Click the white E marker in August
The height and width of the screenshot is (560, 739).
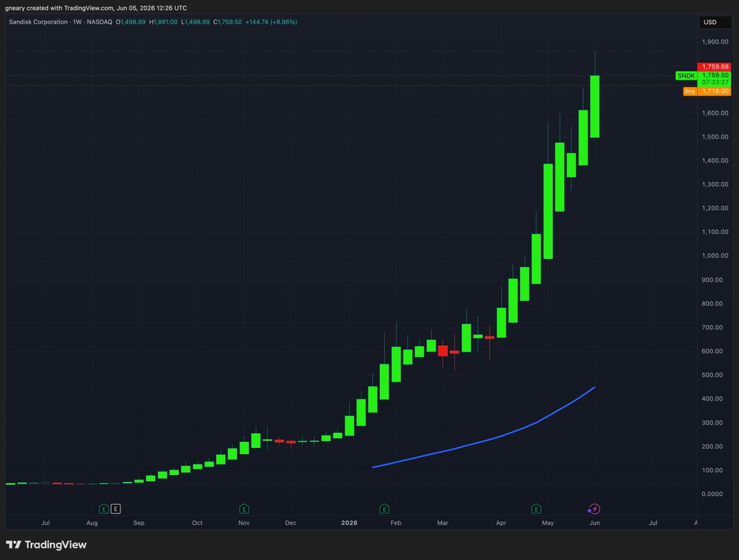pyautogui.click(x=116, y=509)
